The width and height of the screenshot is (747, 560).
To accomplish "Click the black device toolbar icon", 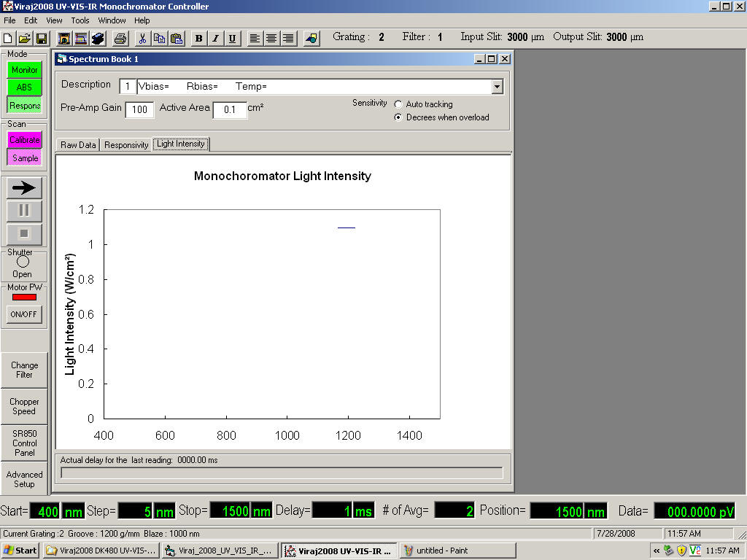I will (x=98, y=38).
